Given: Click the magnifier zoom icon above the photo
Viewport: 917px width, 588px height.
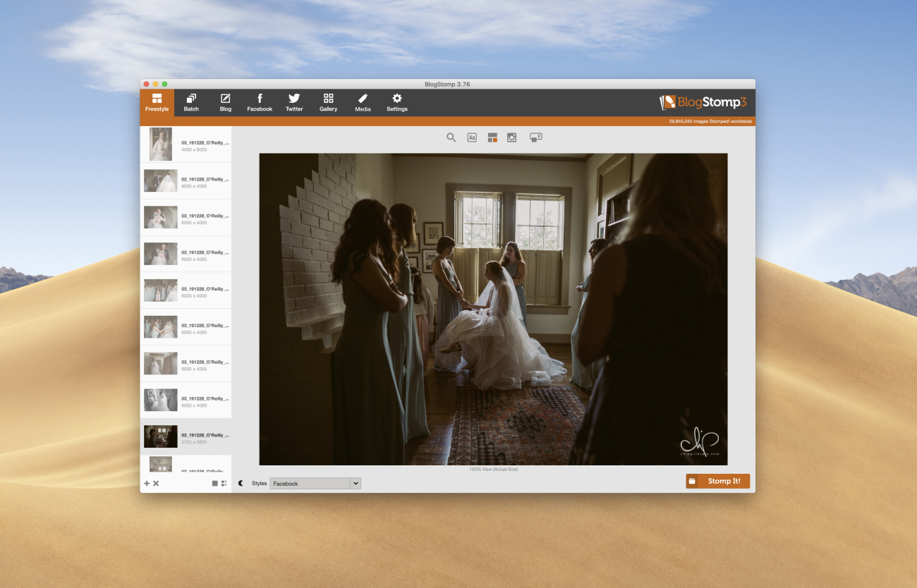Looking at the screenshot, I should coord(451,137).
